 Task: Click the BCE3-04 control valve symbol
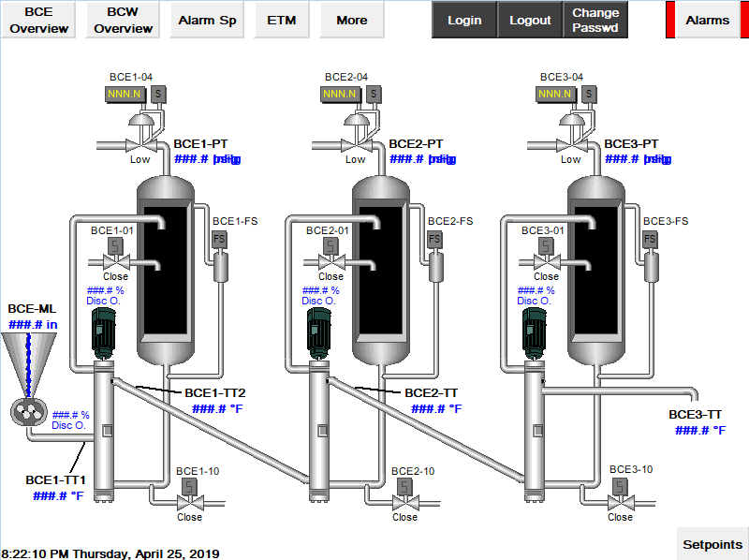[572, 133]
